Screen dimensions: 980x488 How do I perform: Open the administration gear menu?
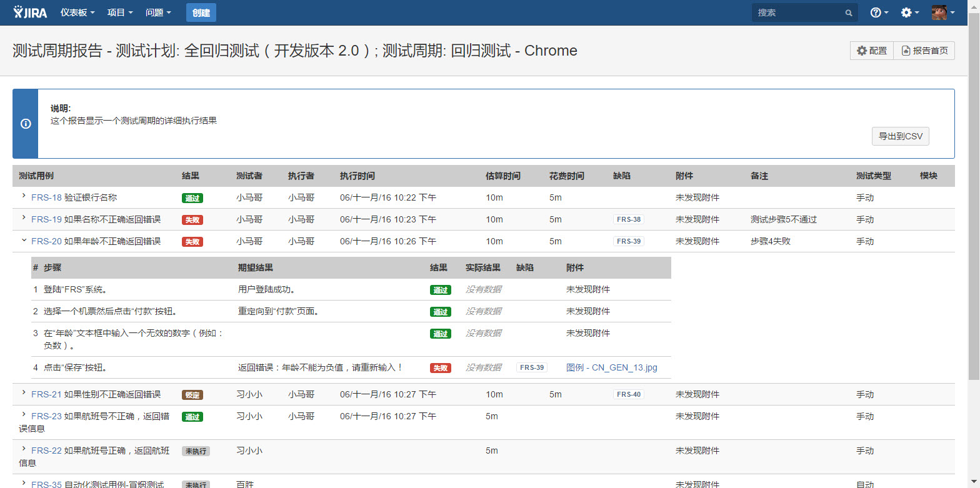(x=910, y=12)
